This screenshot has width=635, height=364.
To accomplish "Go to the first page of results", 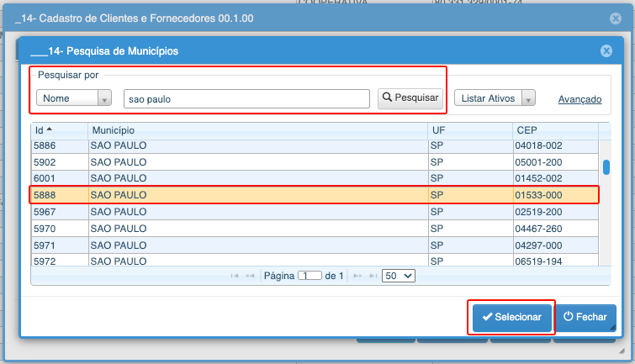I will click(235, 276).
